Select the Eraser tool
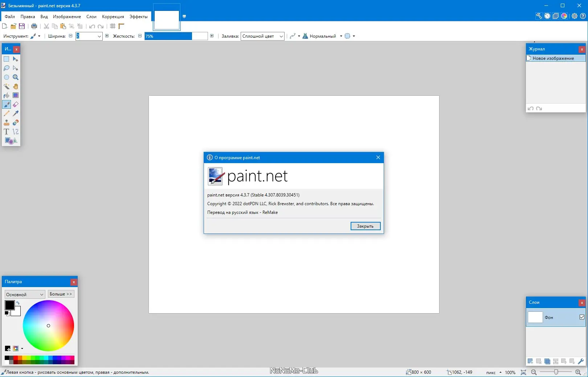588x377 pixels. (x=16, y=104)
